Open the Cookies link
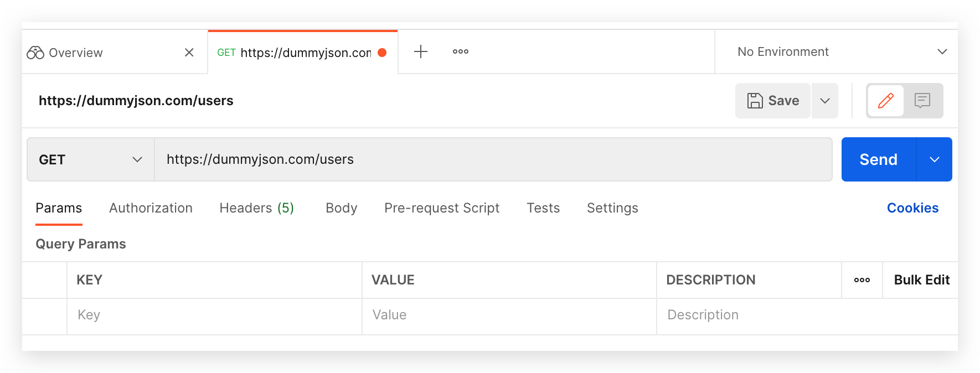980x373 pixels. [x=912, y=208]
